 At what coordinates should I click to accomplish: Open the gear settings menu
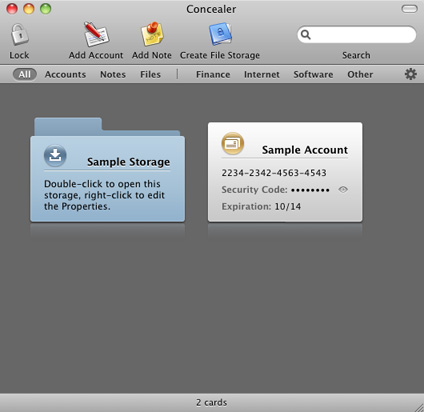[x=410, y=74]
